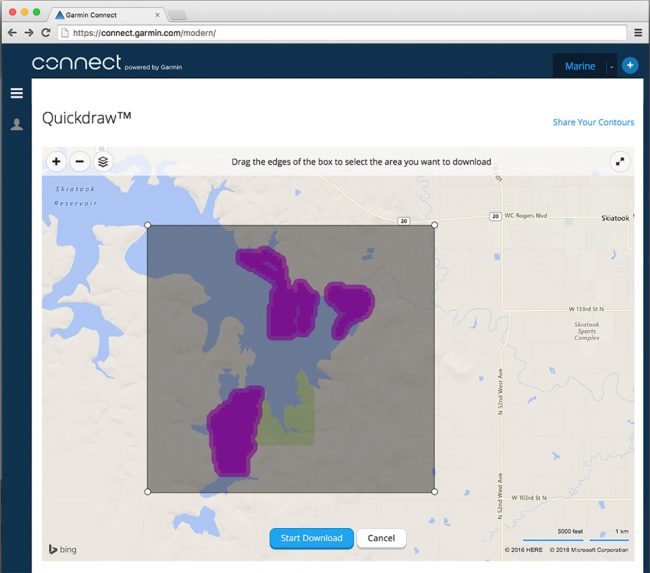Image resolution: width=650 pixels, height=573 pixels.
Task: Click the Connect powered by Garmin logo
Action: [107, 63]
